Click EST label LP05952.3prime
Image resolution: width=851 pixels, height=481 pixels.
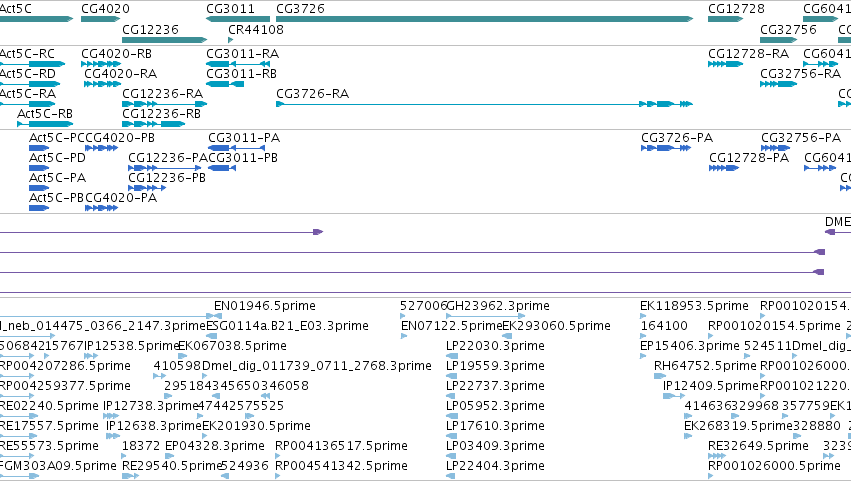[495, 406]
